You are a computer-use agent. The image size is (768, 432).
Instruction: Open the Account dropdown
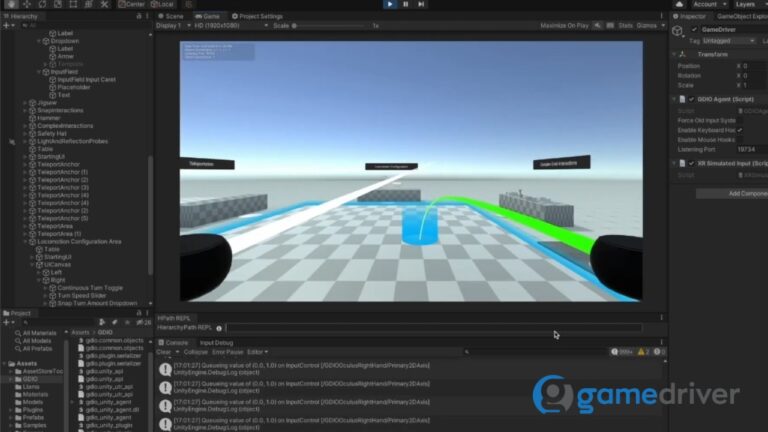tap(709, 4)
